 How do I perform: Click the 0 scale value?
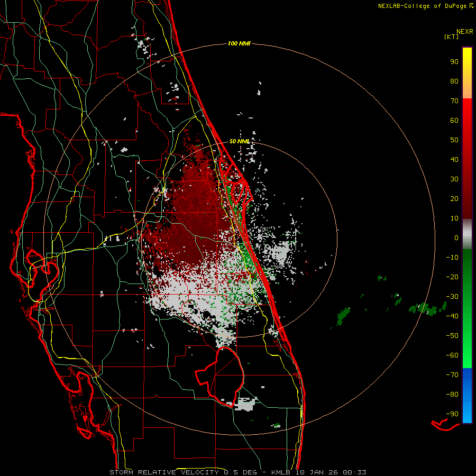(x=456, y=238)
